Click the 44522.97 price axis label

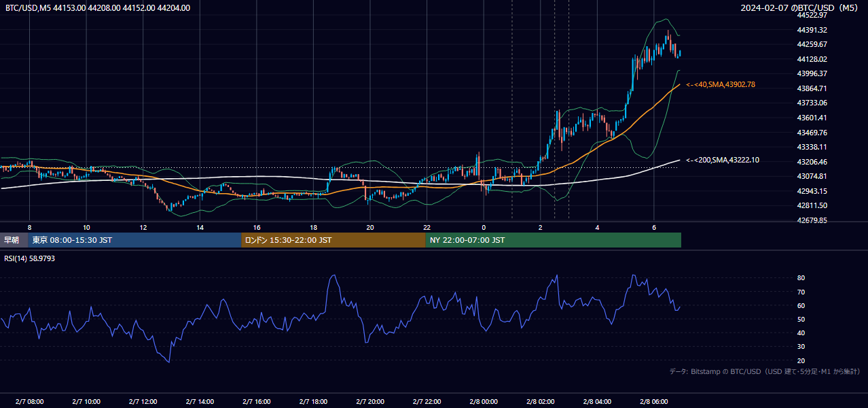point(812,15)
